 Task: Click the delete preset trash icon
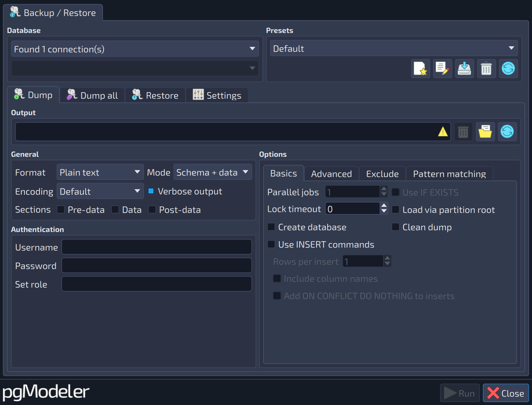tap(486, 69)
